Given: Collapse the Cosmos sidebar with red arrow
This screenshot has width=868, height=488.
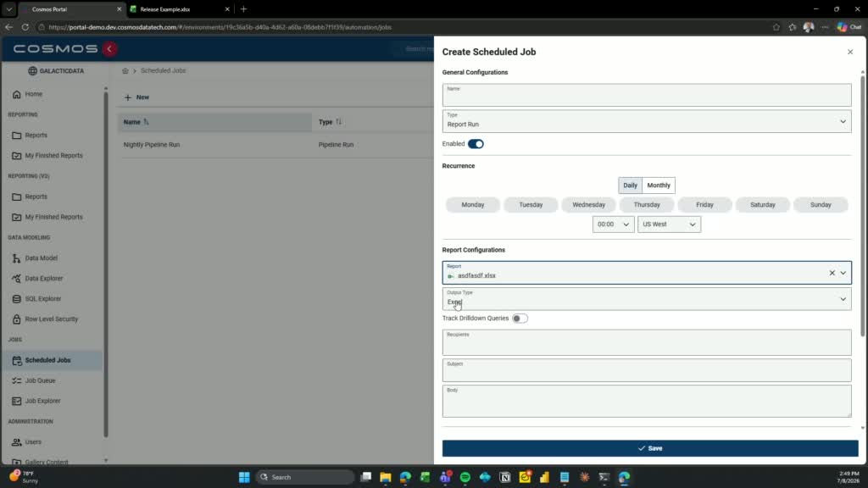Looking at the screenshot, I should tap(109, 48).
